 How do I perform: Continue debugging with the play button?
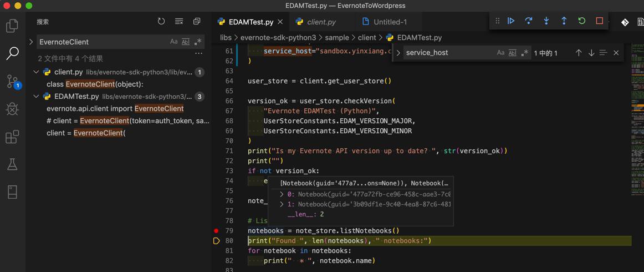[x=511, y=21]
